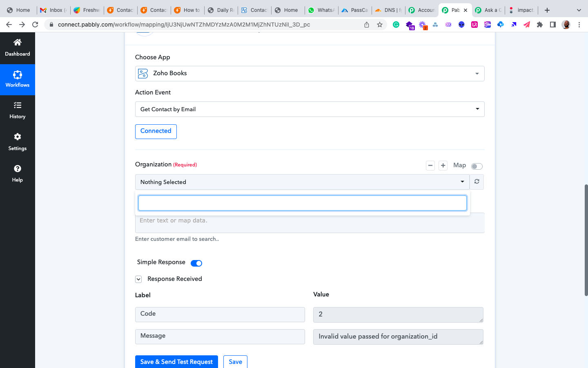This screenshot has height=368, width=588.
Task: Switch to the PassCamp tab
Action: point(355,10)
